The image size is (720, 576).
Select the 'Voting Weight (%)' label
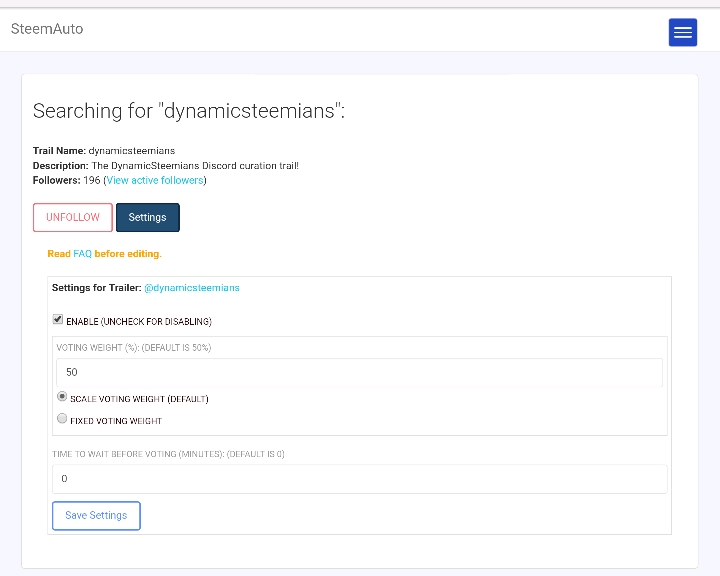(134, 348)
